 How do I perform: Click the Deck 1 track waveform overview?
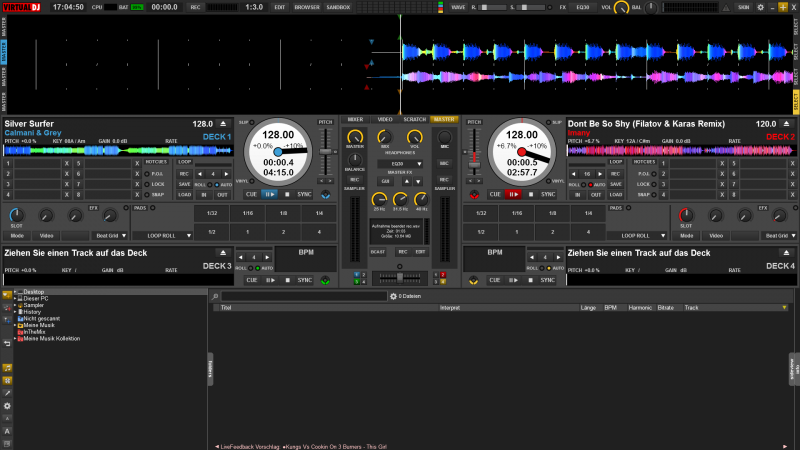[x=118, y=151]
